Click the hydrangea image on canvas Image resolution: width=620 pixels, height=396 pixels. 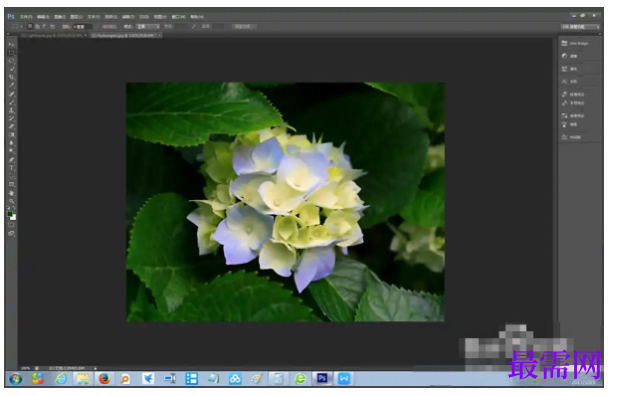click(285, 202)
